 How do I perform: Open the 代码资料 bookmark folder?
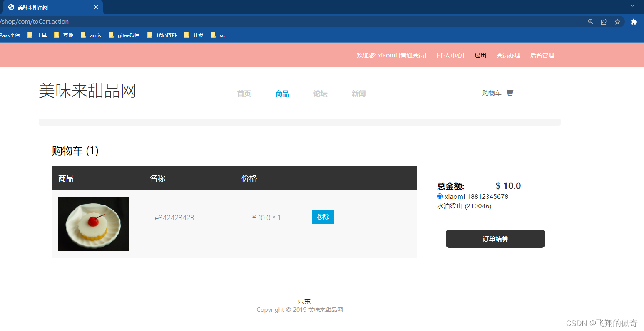pos(162,35)
